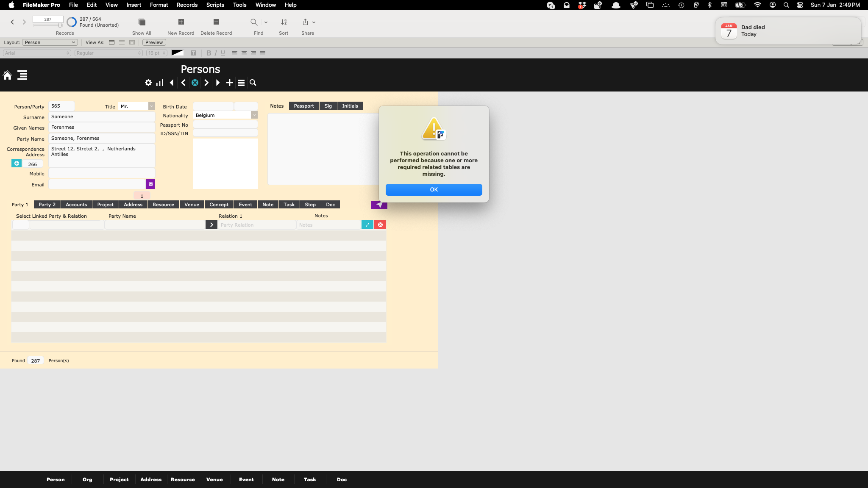Open the Layout dropdown showing Person
This screenshot has height=488, width=868.
pyautogui.click(x=50, y=42)
